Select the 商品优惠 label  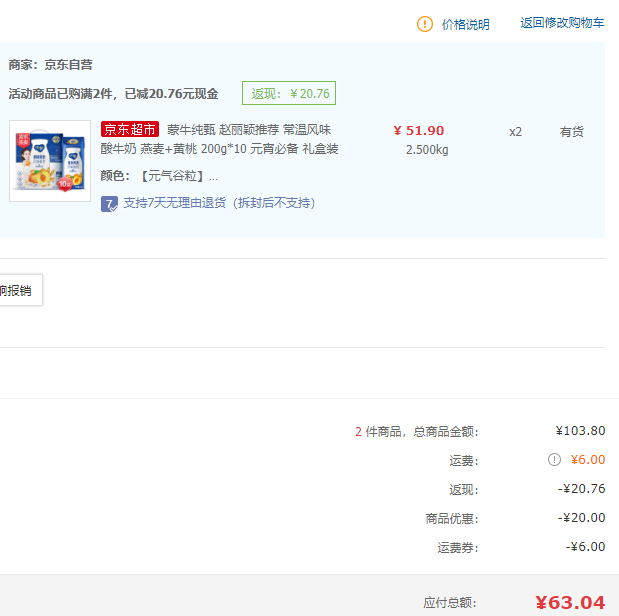[452, 518]
